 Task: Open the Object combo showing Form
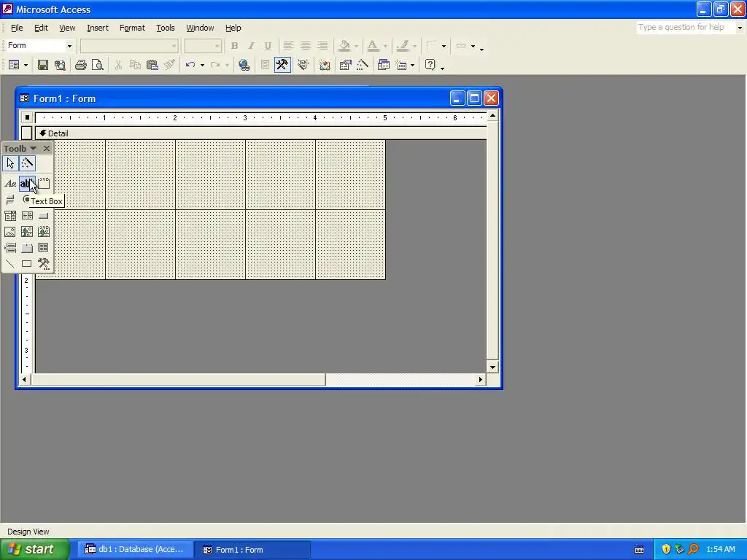(x=40, y=46)
